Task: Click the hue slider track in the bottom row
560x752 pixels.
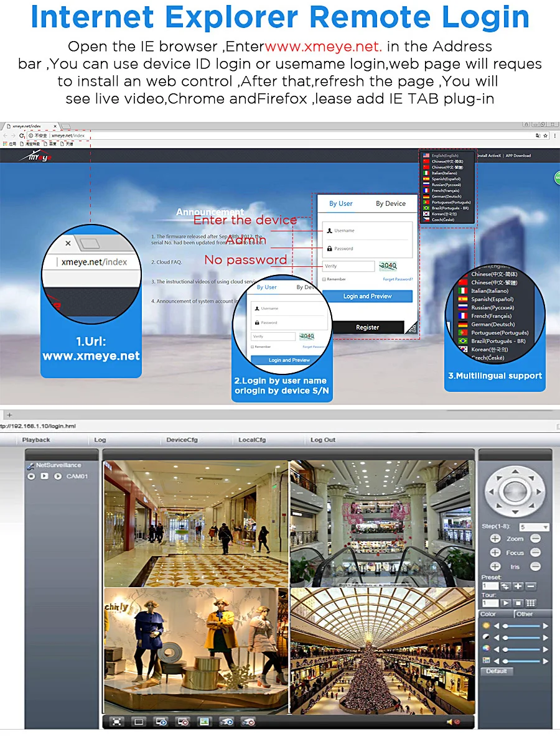Action: coord(521,660)
